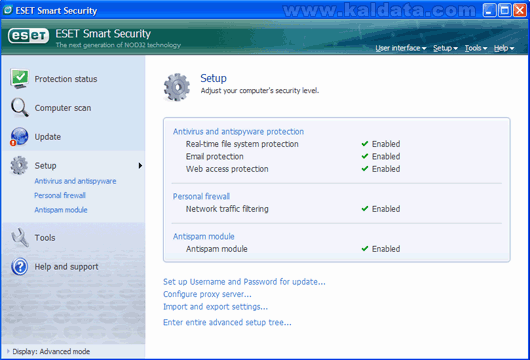Click green checkmark next to Web access protection
The height and width of the screenshot is (360, 530).
coord(365,169)
